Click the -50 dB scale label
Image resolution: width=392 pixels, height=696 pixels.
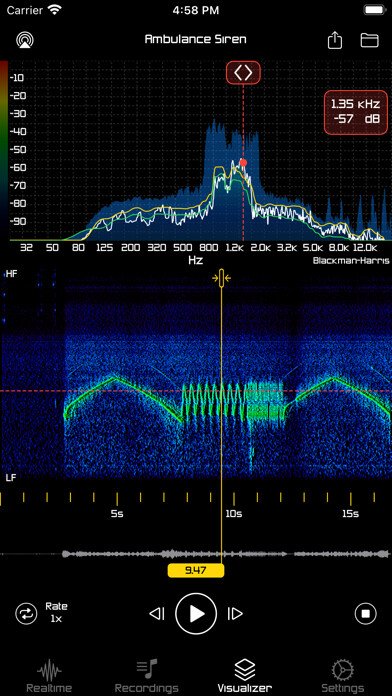[17, 150]
